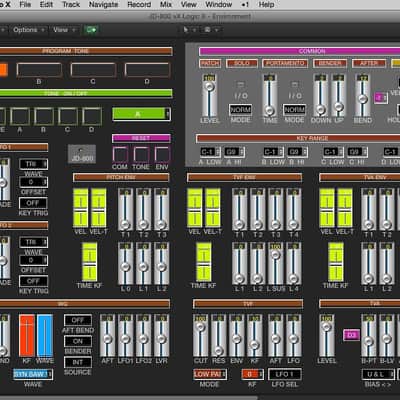Toggle the Portamento I/O switch
This screenshot has width=400, height=400.
click(x=295, y=84)
